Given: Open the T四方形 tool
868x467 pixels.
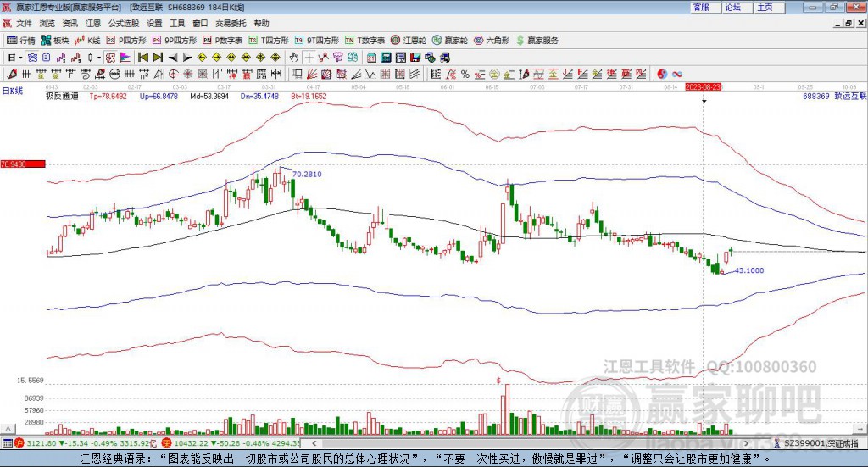Looking at the screenshot, I should [x=269, y=41].
